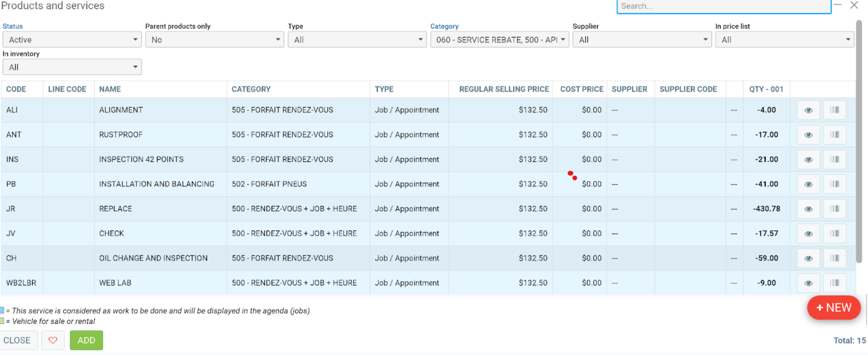868x355 pixels.
Task: Open barcode for INSPECTION 42 POINTS
Action: [x=834, y=159]
